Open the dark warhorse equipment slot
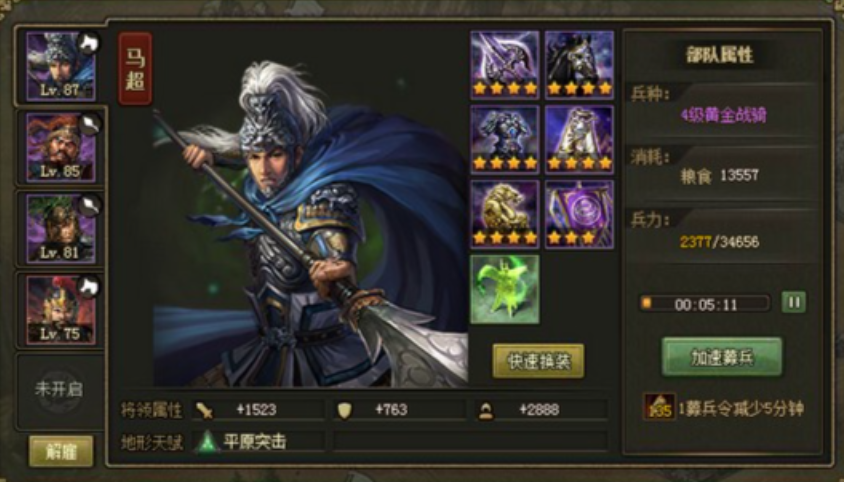This screenshot has width=844, height=482. (x=579, y=65)
